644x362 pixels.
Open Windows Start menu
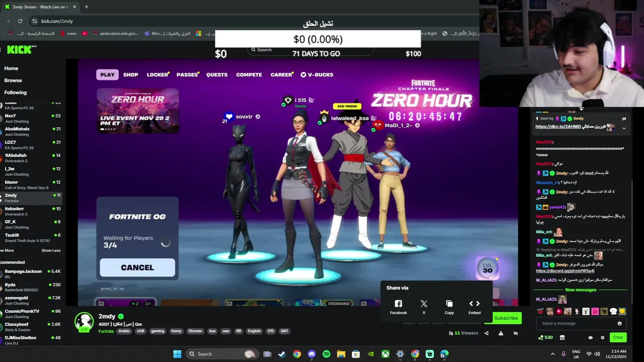[177, 354]
